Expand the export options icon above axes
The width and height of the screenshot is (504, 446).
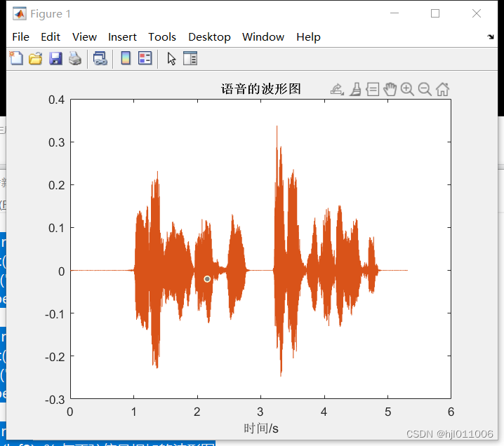(x=337, y=89)
